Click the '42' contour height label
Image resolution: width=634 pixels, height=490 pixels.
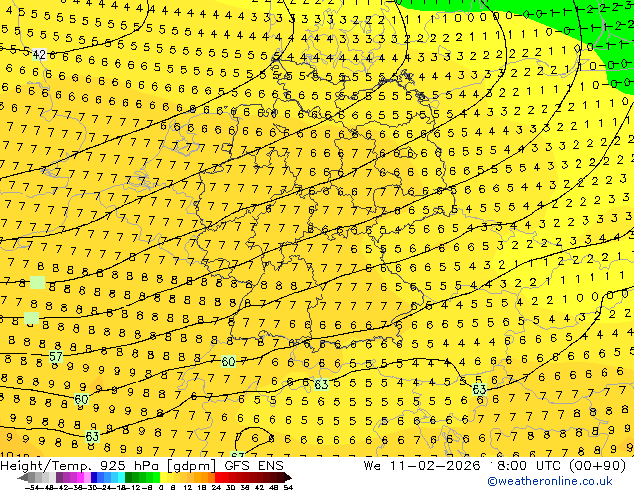coord(39,54)
